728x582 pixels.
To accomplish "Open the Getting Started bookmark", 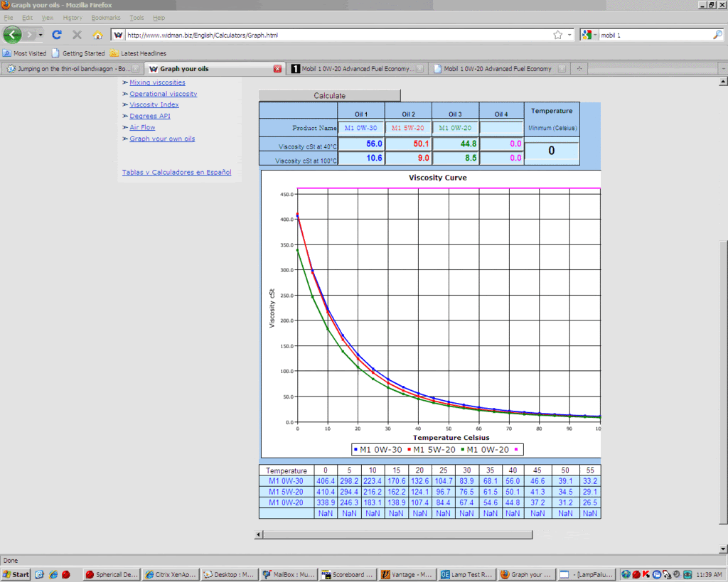I will [78, 53].
